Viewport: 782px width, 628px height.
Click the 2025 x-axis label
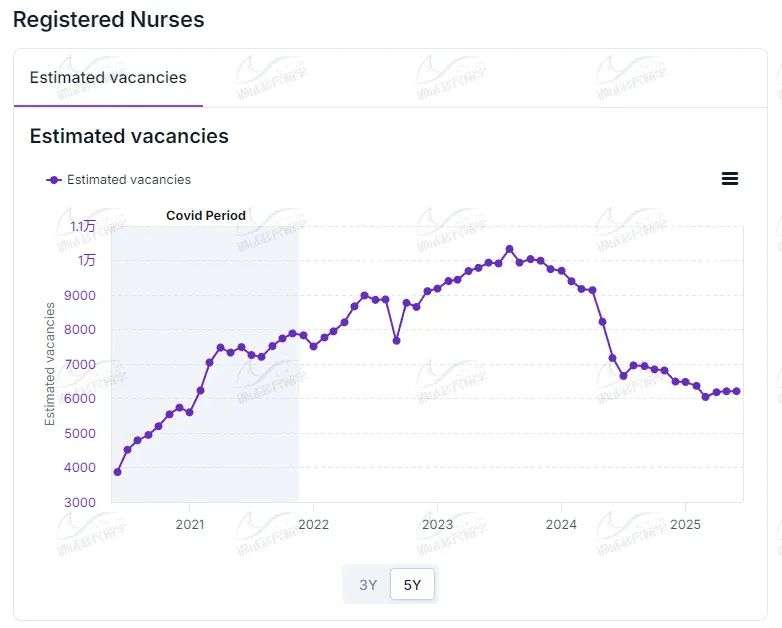click(x=685, y=524)
